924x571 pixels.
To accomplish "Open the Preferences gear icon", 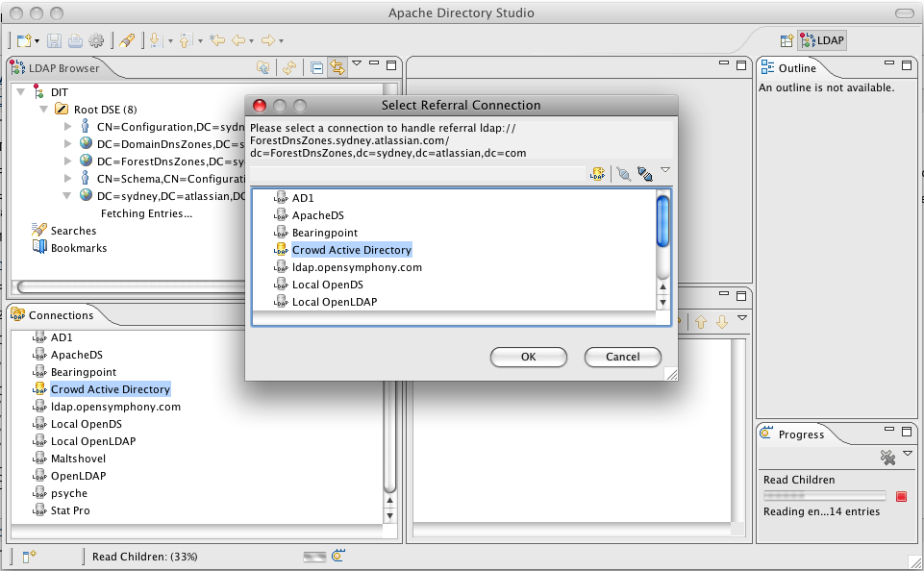I will point(96,40).
